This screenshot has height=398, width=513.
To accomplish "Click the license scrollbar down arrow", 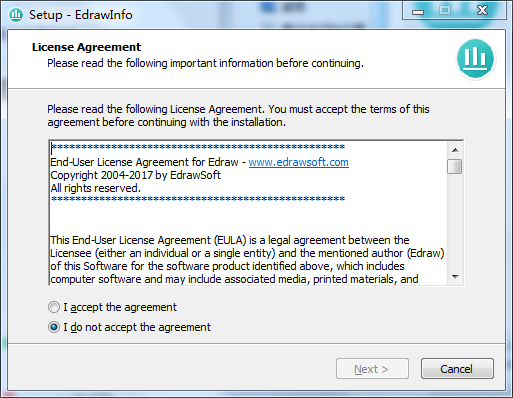I will [455, 277].
